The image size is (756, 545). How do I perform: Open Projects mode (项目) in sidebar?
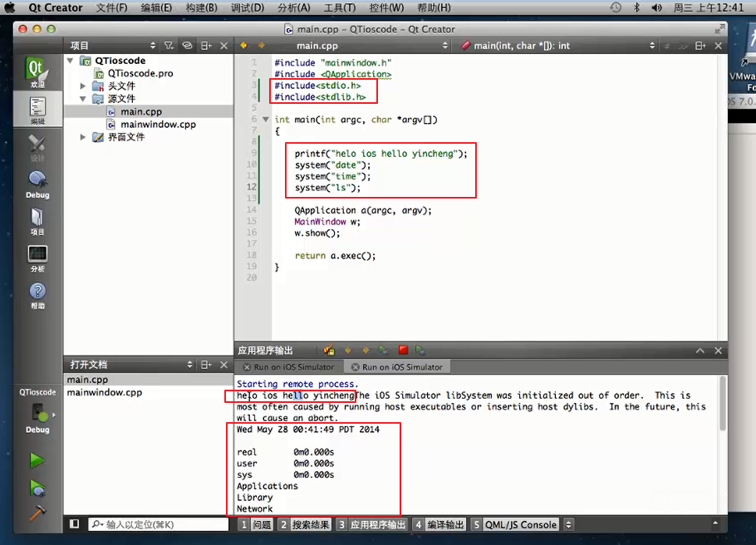[x=37, y=222]
